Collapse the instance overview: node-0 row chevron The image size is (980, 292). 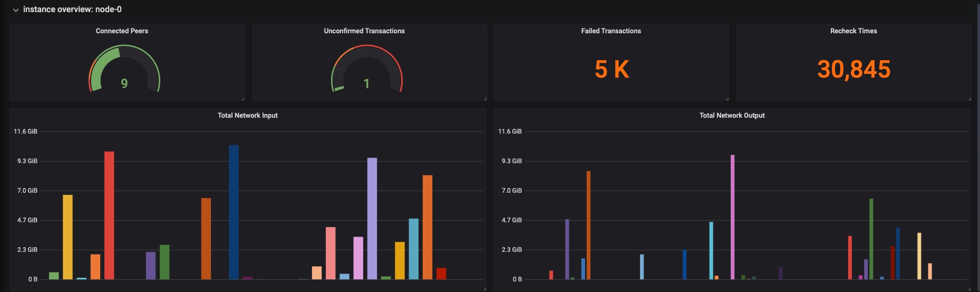[16, 10]
